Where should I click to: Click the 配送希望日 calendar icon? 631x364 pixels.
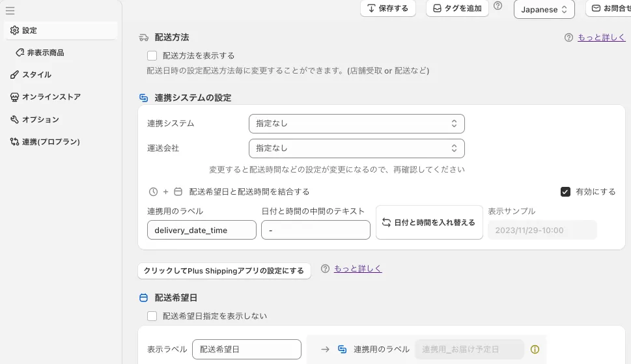coord(144,298)
